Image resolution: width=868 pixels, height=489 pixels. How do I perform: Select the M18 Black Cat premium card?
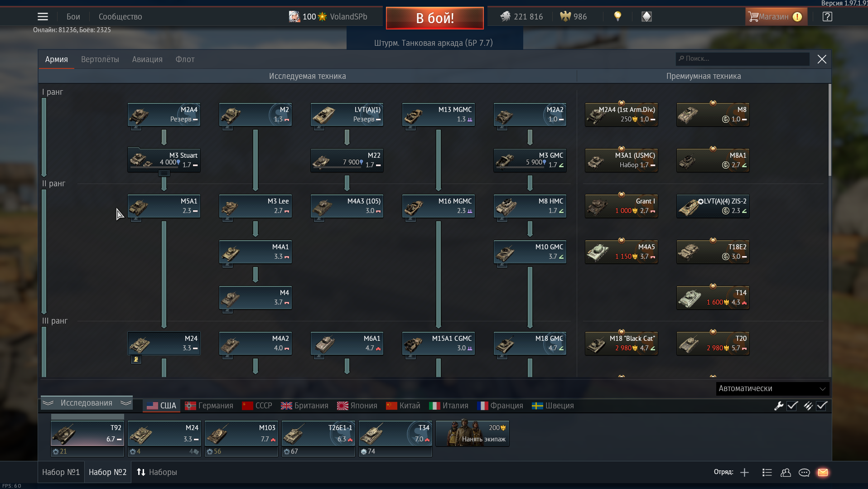tap(622, 344)
